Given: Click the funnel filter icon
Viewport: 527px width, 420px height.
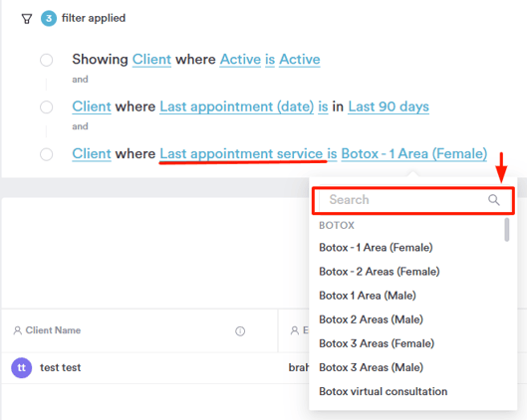Looking at the screenshot, I should (x=27, y=19).
